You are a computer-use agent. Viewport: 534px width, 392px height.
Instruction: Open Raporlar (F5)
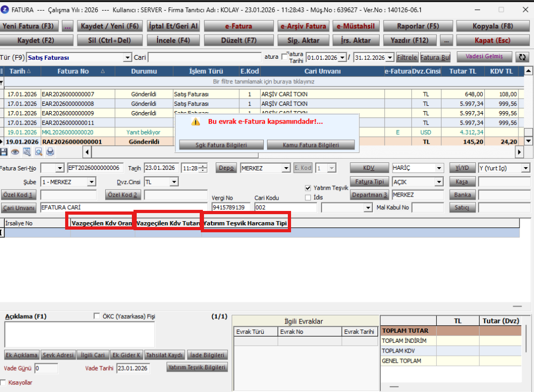(418, 26)
